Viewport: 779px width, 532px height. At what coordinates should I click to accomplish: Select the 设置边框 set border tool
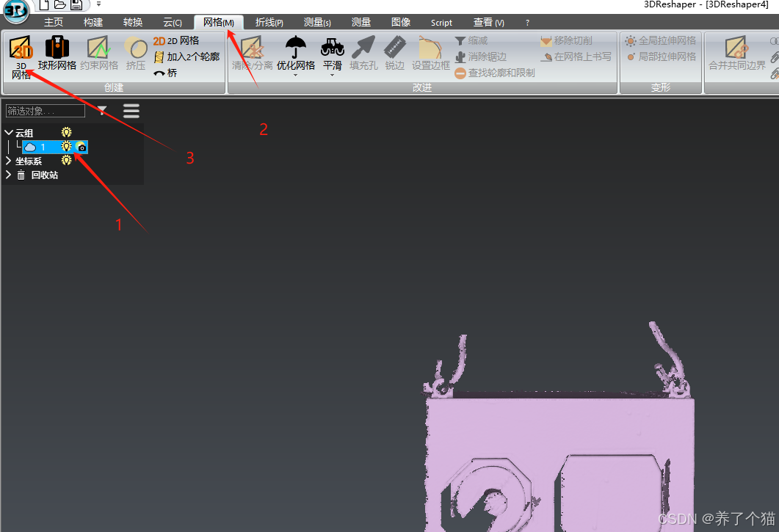click(x=431, y=53)
